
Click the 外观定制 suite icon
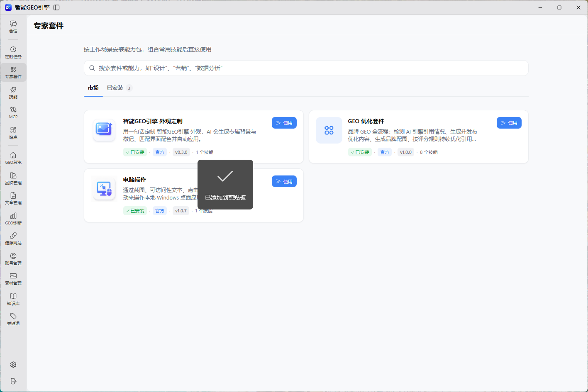[x=104, y=130]
